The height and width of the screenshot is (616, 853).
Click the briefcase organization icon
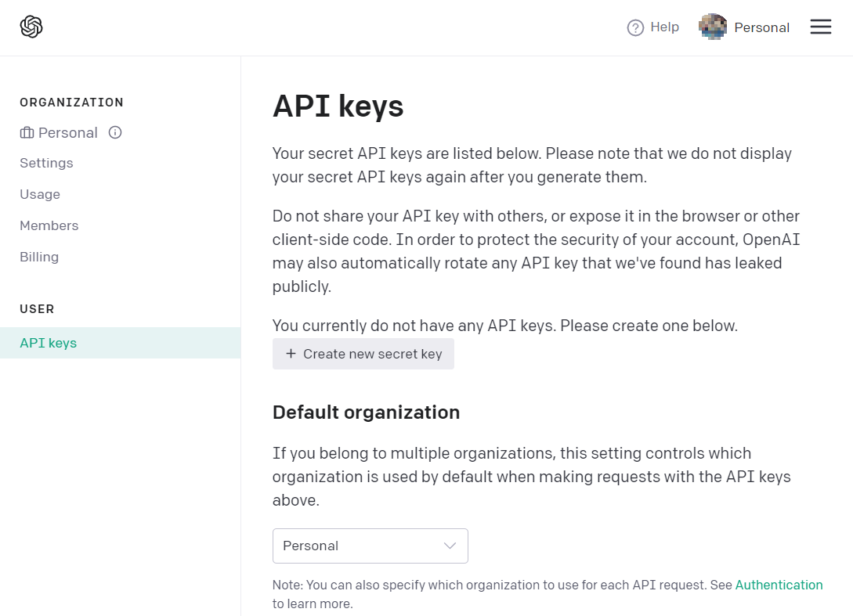27,132
